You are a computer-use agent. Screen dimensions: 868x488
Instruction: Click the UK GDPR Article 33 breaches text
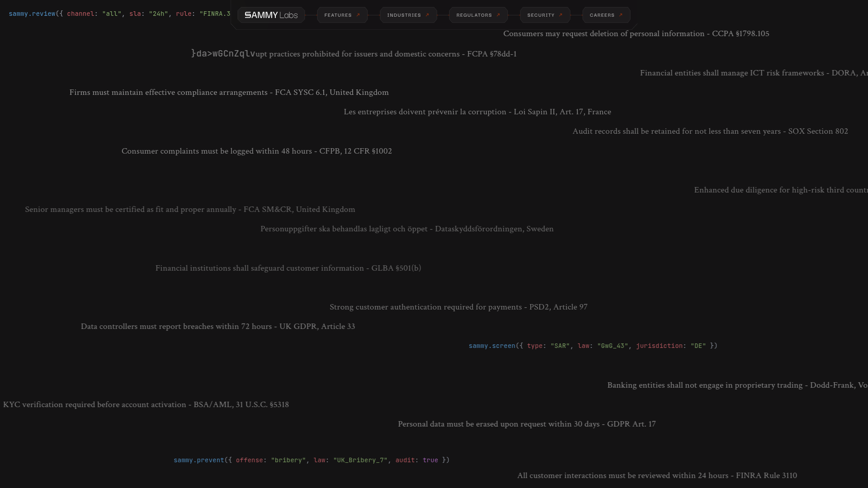[x=218, y=327]
